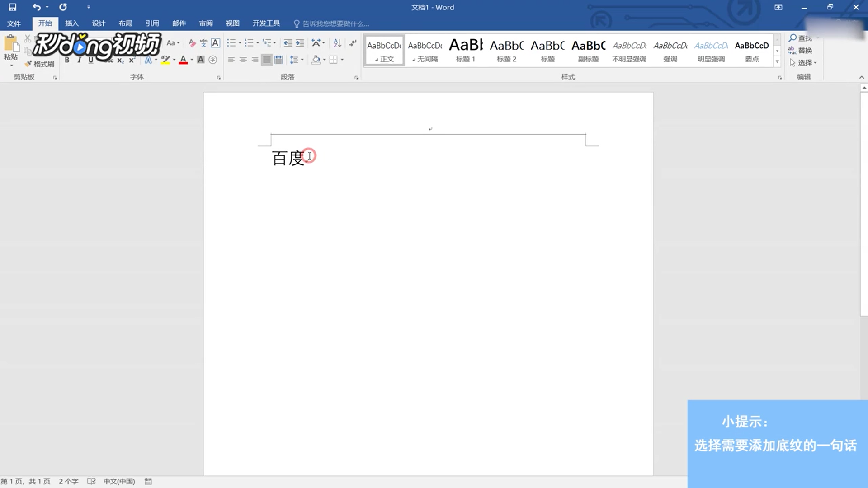
Task: Click the Sort (A-Z) icon
Action: tap(337, 43)
